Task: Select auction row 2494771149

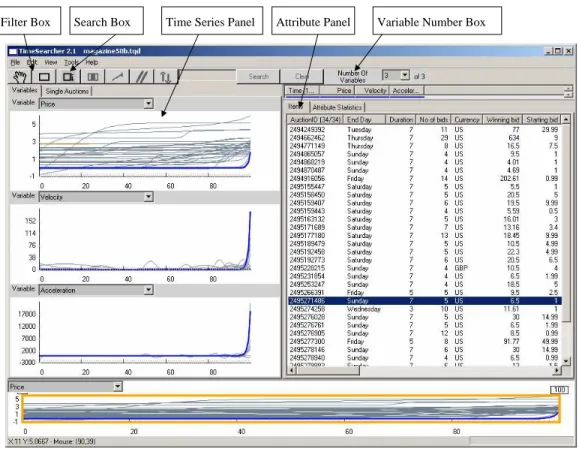Action: pyautogui.click(x=424, y=146)
